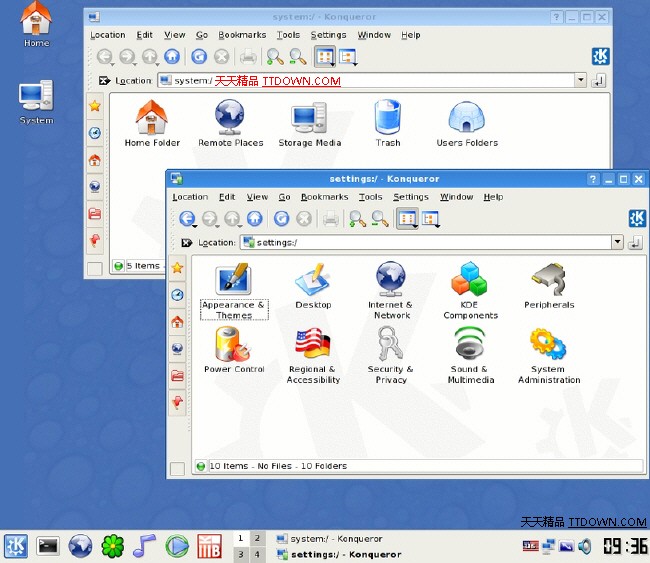
Task: Open Storage Media in system window
Action: 309,123
